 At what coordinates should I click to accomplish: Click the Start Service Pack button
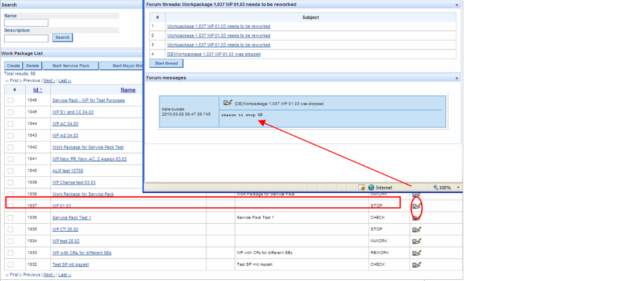pyautogui.click(x=70, y=66)
